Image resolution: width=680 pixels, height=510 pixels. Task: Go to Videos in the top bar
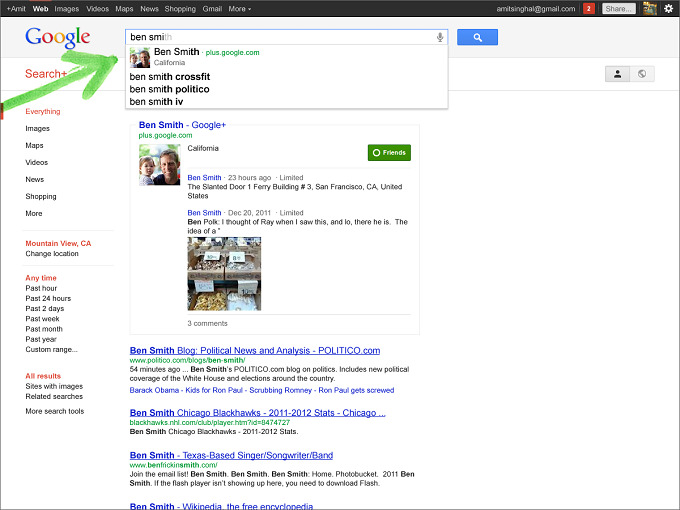tap(98, 9)
